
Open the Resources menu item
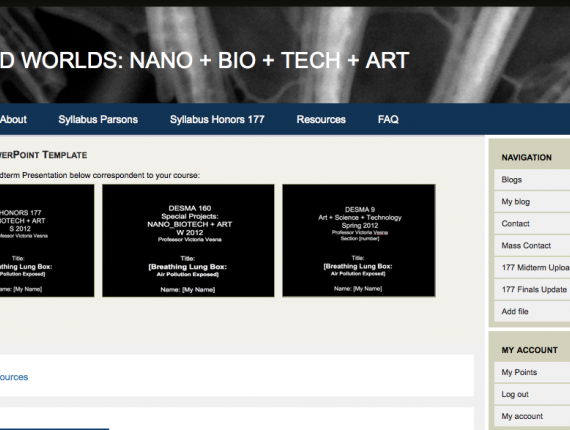pos(321,119)
